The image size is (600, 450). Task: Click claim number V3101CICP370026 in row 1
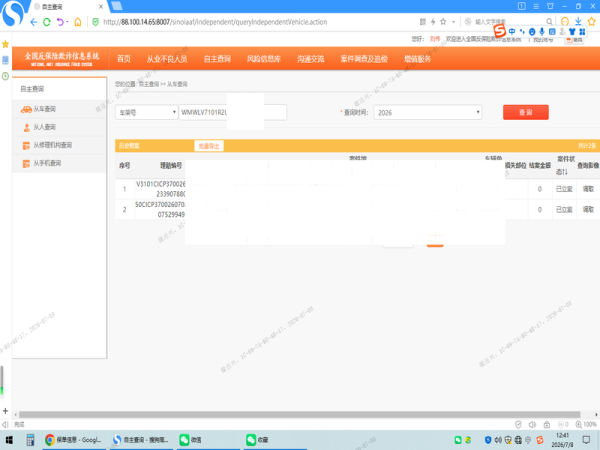click(x=161, y=189)
